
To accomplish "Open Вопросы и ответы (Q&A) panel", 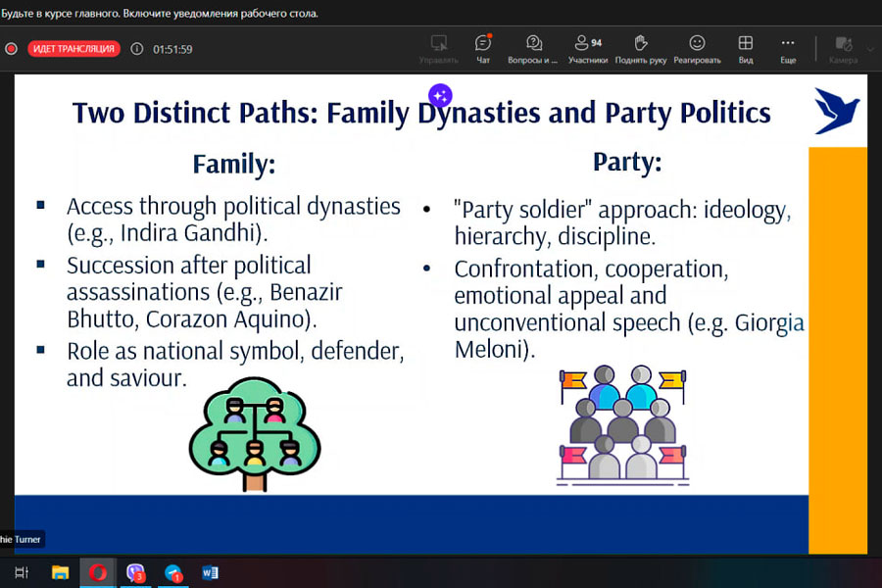I will (x=533, y=48).
